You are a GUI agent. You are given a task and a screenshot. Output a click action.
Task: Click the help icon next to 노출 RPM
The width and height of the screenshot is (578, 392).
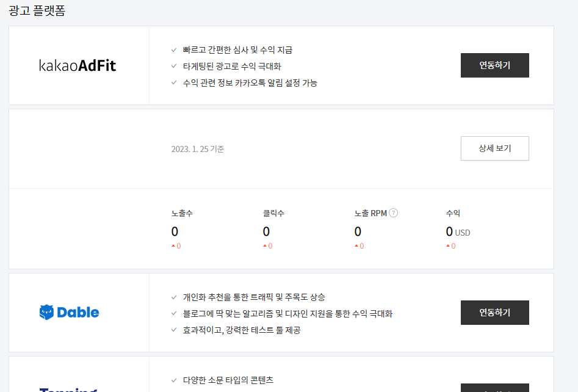tap(393, 212)
